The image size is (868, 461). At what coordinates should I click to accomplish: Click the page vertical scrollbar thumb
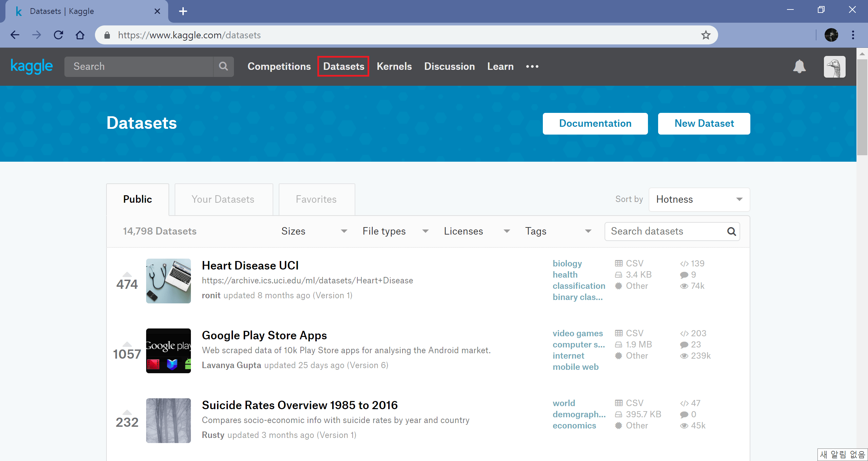[x=862, y=107]
